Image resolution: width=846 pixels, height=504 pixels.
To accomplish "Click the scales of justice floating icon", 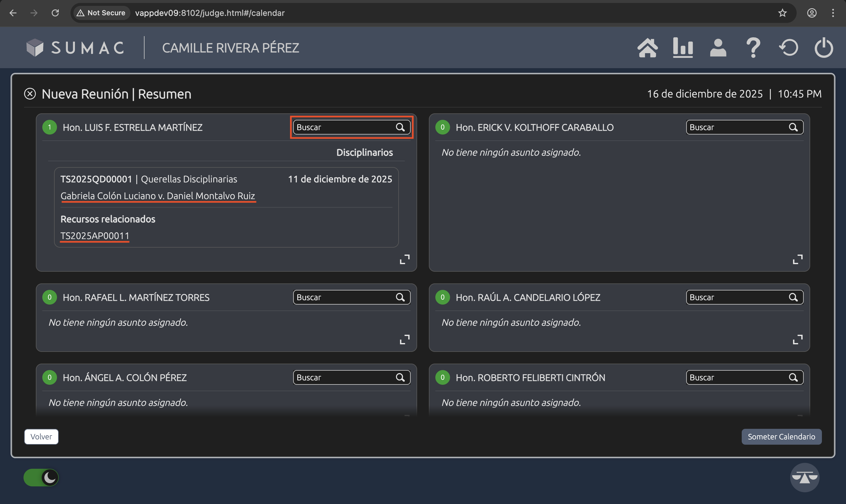I will pos(804,477).
